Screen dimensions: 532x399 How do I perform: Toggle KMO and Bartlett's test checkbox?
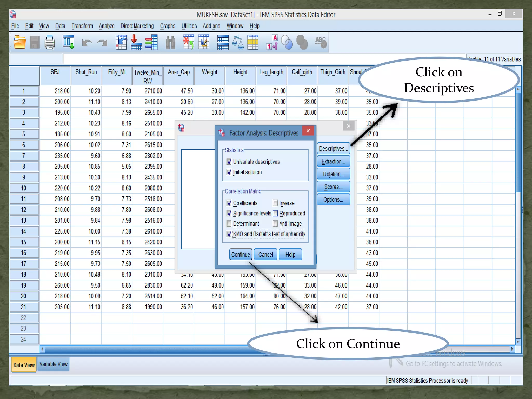[229, 234]
